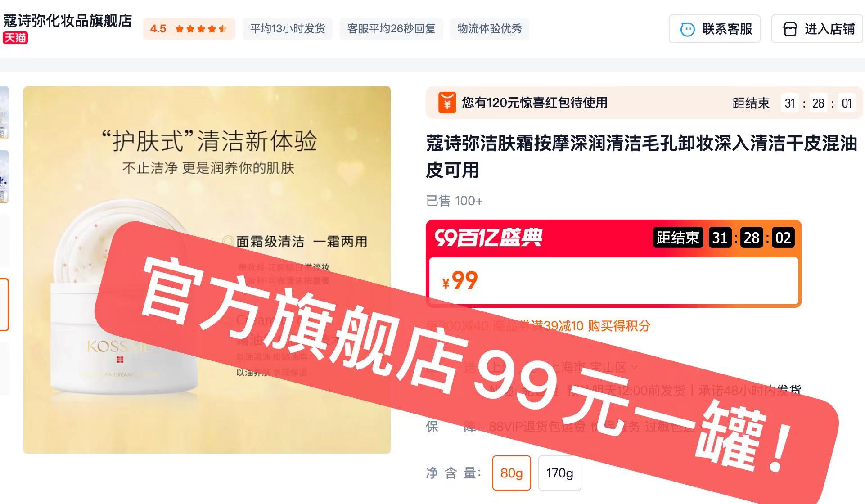The height and width of the screenshot is (504, 865).
Task: Select the 170g net content option
Action: point(559,473)
